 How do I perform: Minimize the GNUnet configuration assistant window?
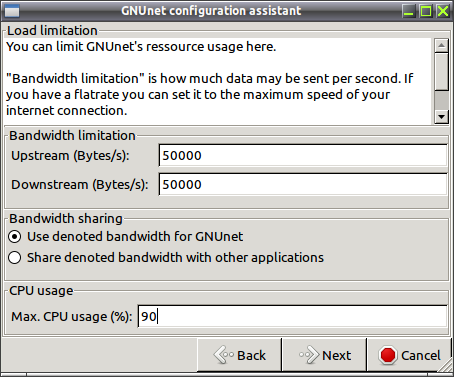pos(409,11)
